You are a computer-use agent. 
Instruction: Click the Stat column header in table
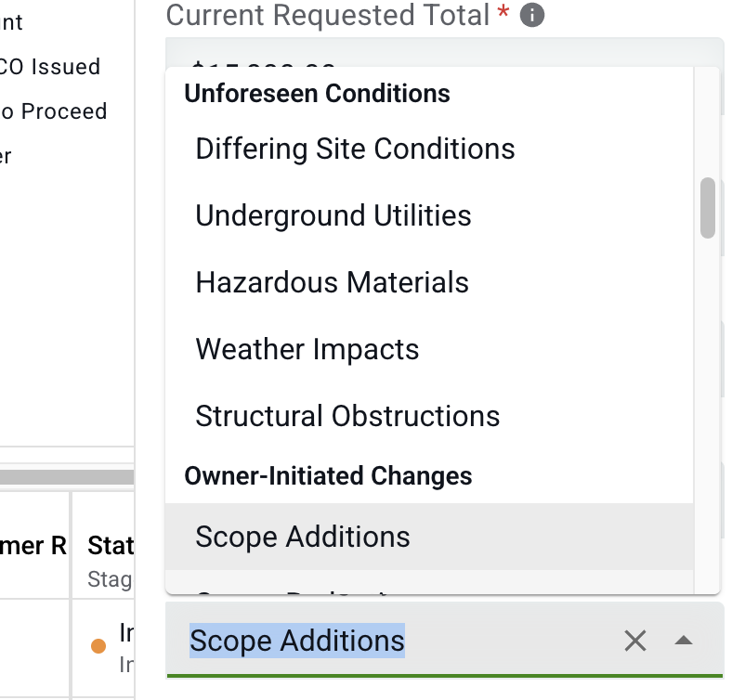pos(111,545)
